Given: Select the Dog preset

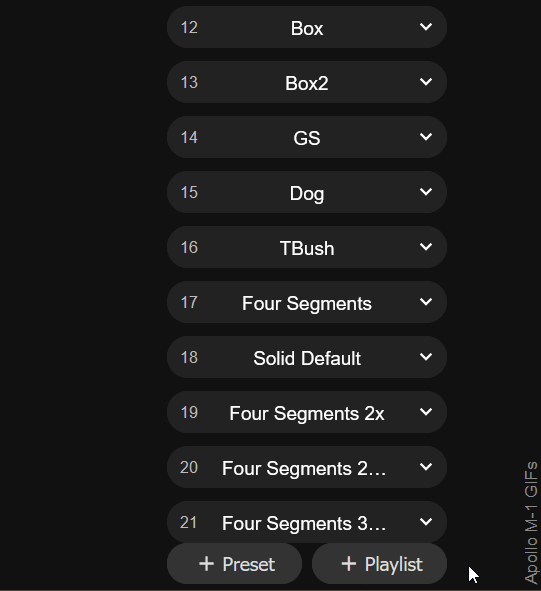Looking at the screenshot, I should click(307, 192).
